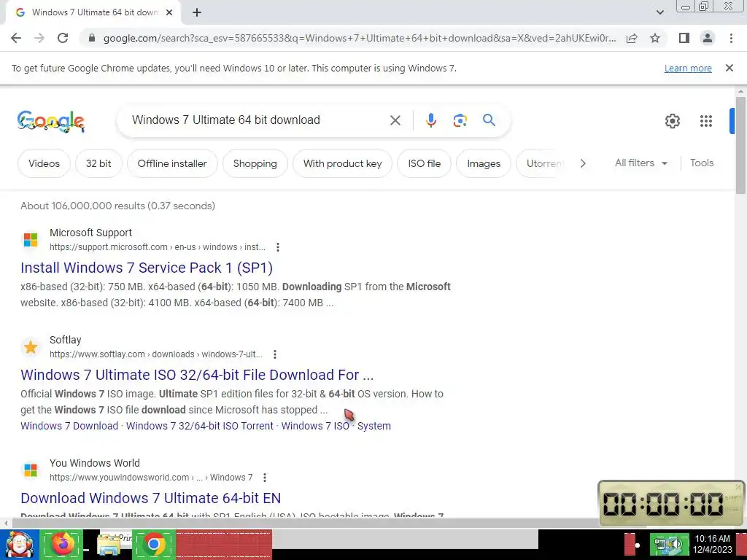The height and width of the screenshot is (560, 747).
Task: Click the Softlay star favicon
Action: (31, 346)
